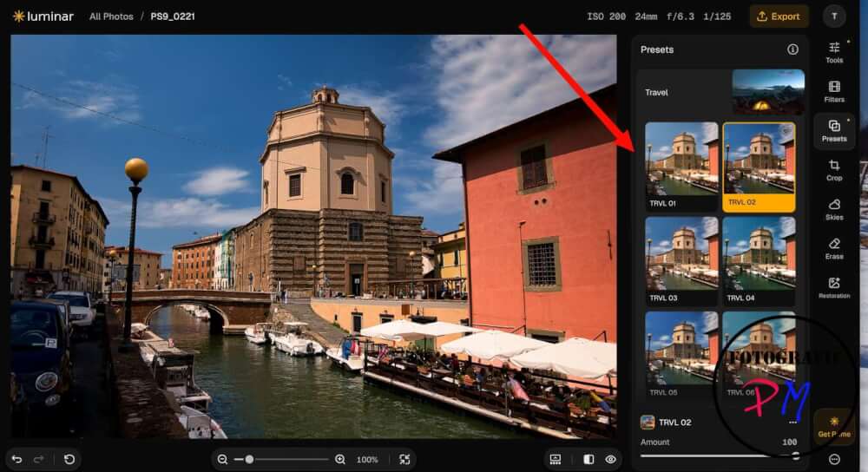Open TRVL 02 three-dot options menu
The width and height of the screenshot is (868, 472).
click(x=792, y=423)
